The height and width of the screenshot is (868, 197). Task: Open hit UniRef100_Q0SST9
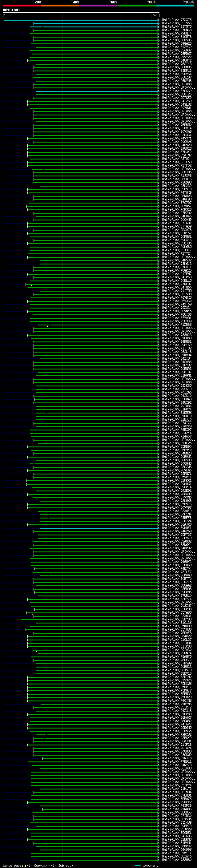pyautogui.click(x=177, y=389)
